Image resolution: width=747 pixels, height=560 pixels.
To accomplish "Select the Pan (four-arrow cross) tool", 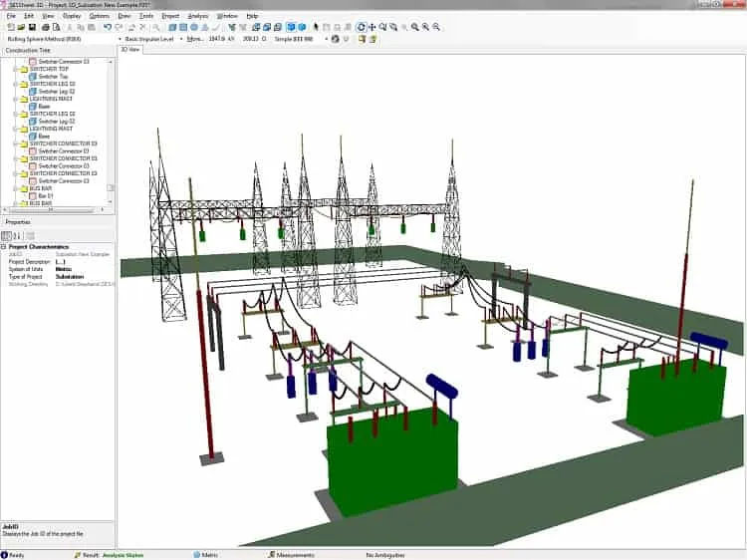I will click(x=373, y=27).
